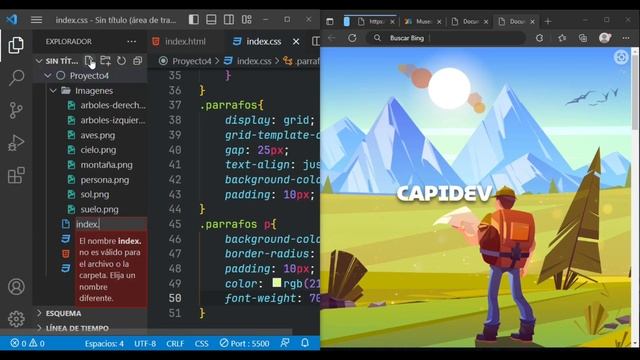Open a new browser tab with plus button
640x360 pixels.
(548, 21)
